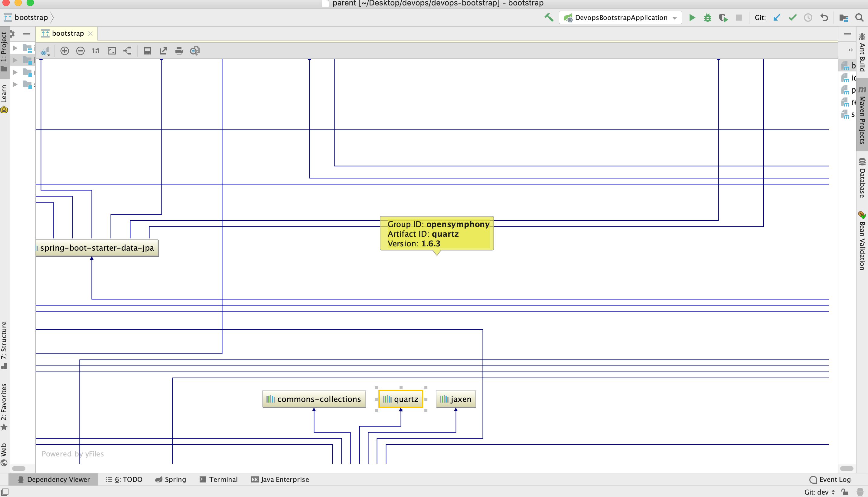The height and width of the screenshot is (497, 868).
Task: Toggle the diagram visibility filter eye icon
Action: click(x=45, y=51)
